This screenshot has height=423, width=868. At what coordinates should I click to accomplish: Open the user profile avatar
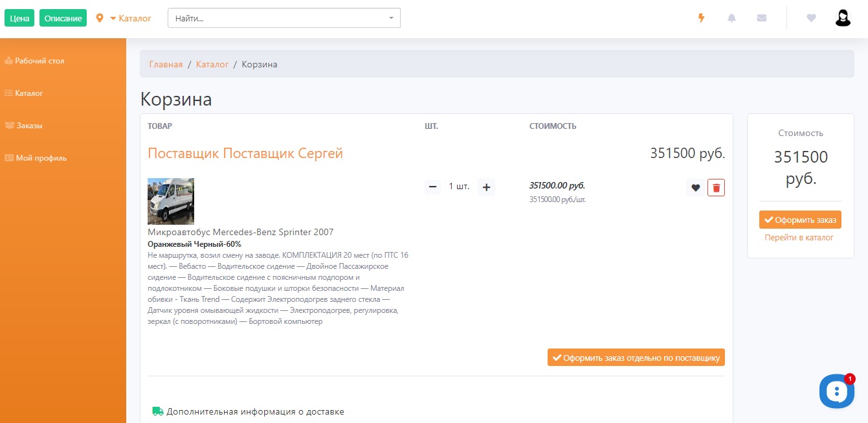[x=842, y=18]
